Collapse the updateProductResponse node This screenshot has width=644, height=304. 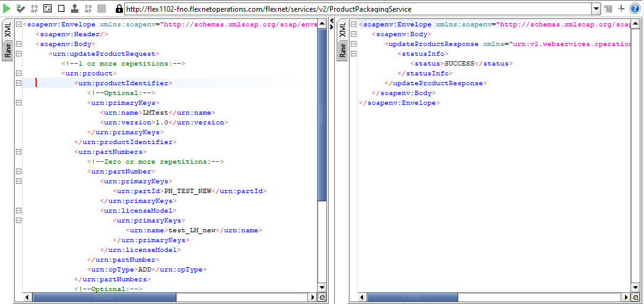point(353,44)
